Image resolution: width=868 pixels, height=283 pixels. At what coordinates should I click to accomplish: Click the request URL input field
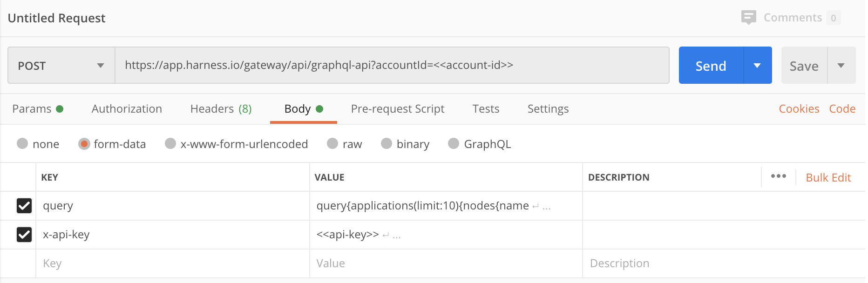coord(392,65)
